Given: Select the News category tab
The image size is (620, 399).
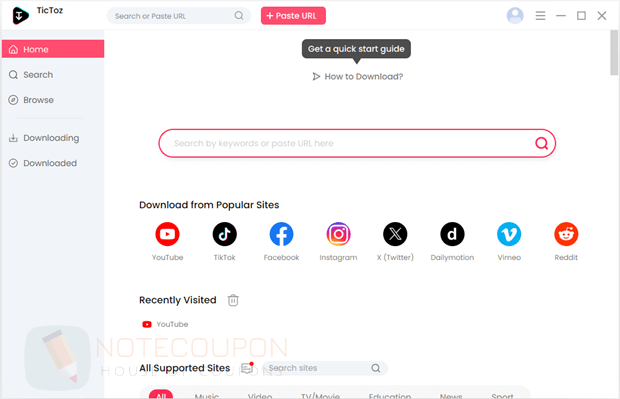Looking at the screenshot, I should 451,395.
